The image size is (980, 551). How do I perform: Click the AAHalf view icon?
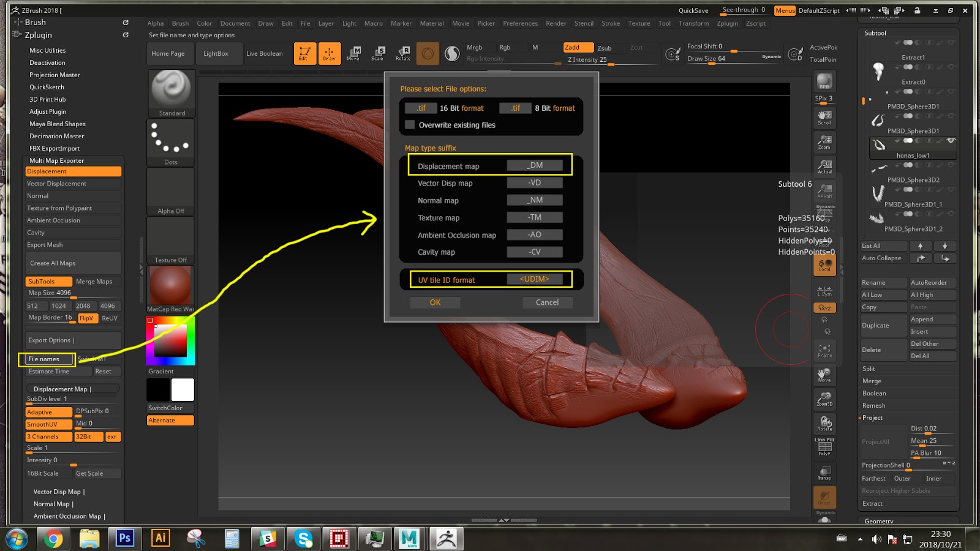[824, 191]
